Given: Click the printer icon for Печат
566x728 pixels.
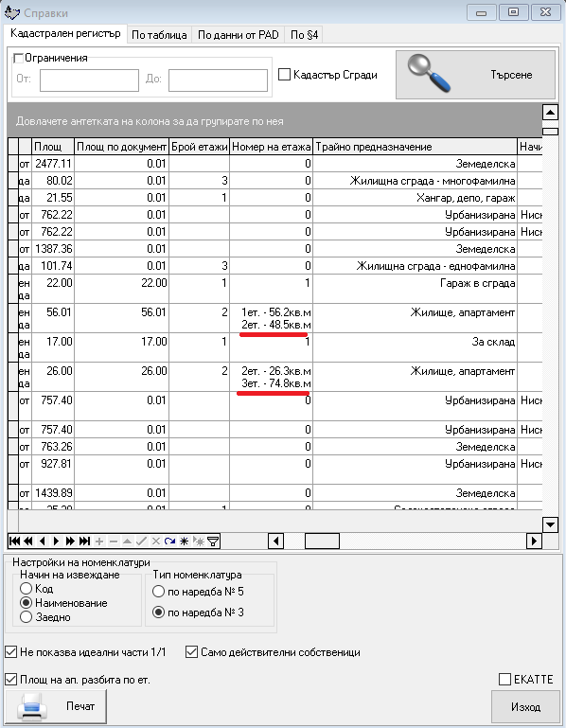Looking at the screenshot, I should (x=31, y=706).
